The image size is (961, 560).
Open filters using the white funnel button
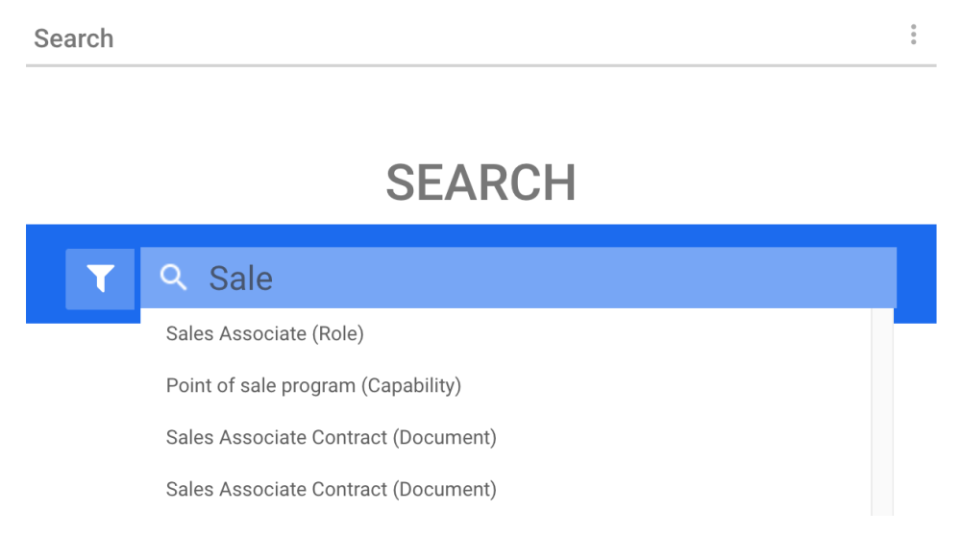coord(100,279)
